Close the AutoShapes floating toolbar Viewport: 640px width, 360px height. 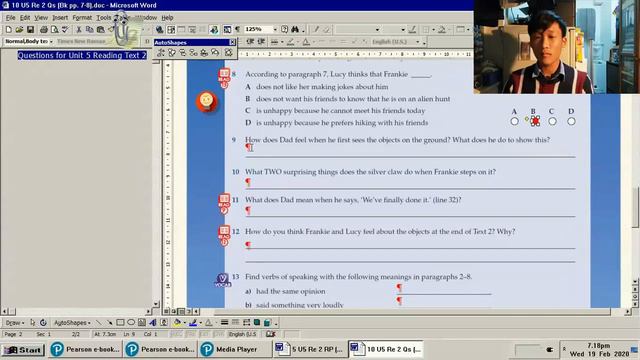[x=232, y=42]
